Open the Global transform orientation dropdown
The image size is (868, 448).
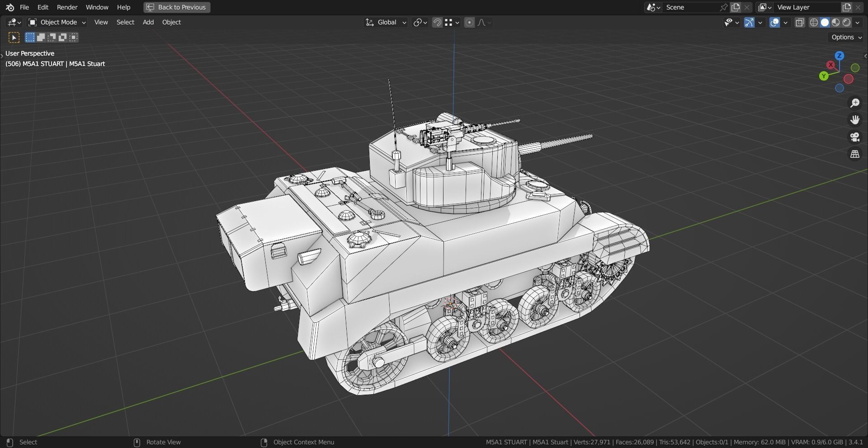(x=386, y=22)
